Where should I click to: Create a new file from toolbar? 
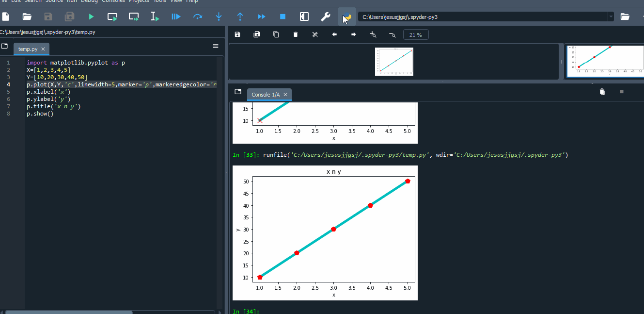coord(6,17)
